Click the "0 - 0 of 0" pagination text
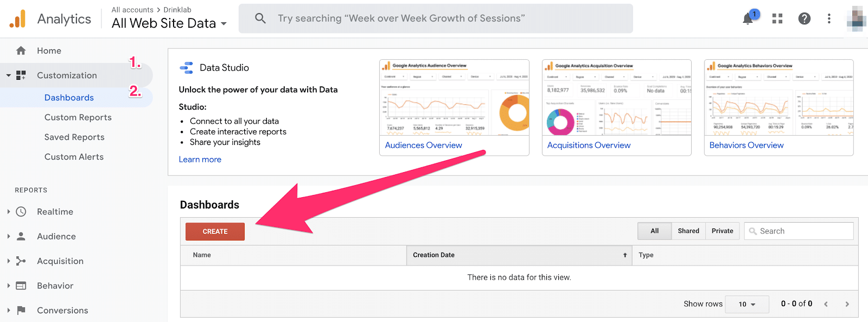 pyautogui.click(x=796, y=304)
